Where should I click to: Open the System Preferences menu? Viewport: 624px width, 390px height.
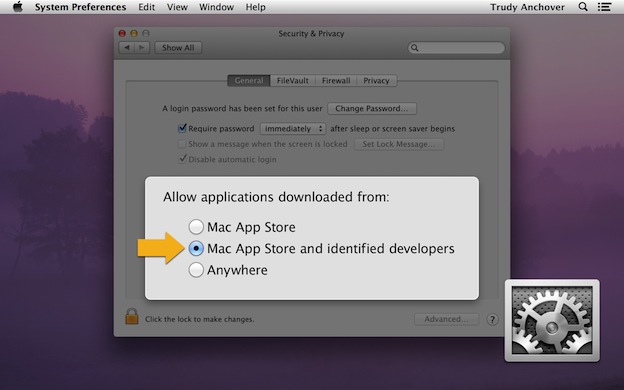coord(80,7)
